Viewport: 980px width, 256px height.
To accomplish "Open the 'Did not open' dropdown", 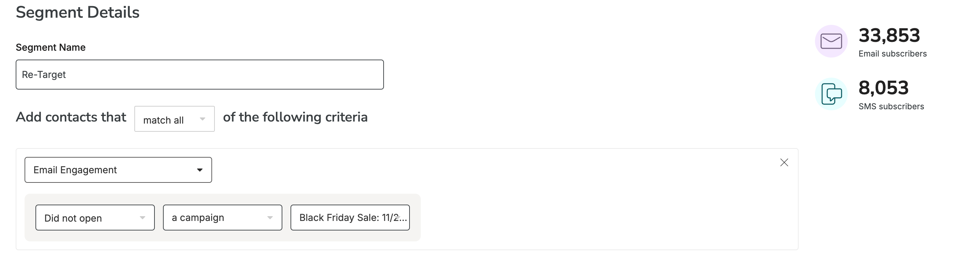I will [x=95, y=218].
